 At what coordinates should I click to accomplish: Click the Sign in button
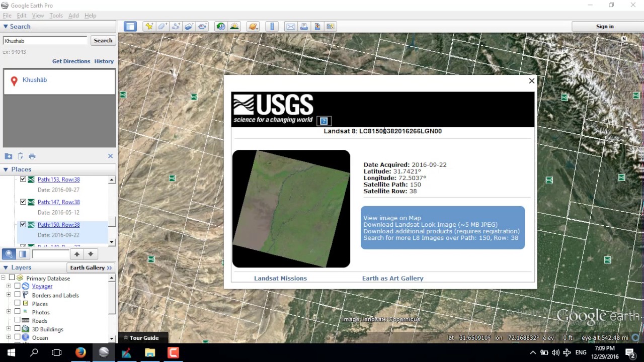[605, 27]
